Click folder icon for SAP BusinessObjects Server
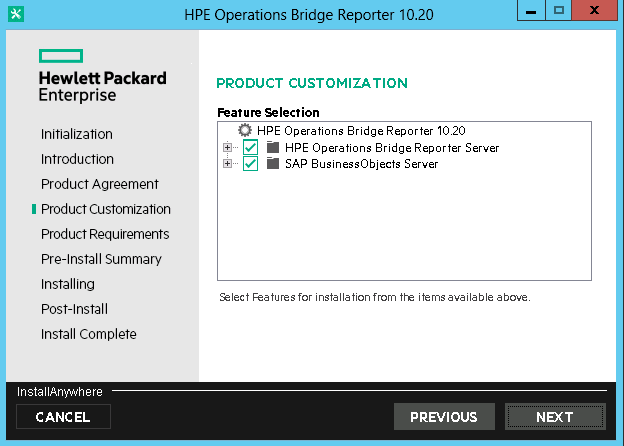Viewport: 624px width, 446px height. point(273,164)
